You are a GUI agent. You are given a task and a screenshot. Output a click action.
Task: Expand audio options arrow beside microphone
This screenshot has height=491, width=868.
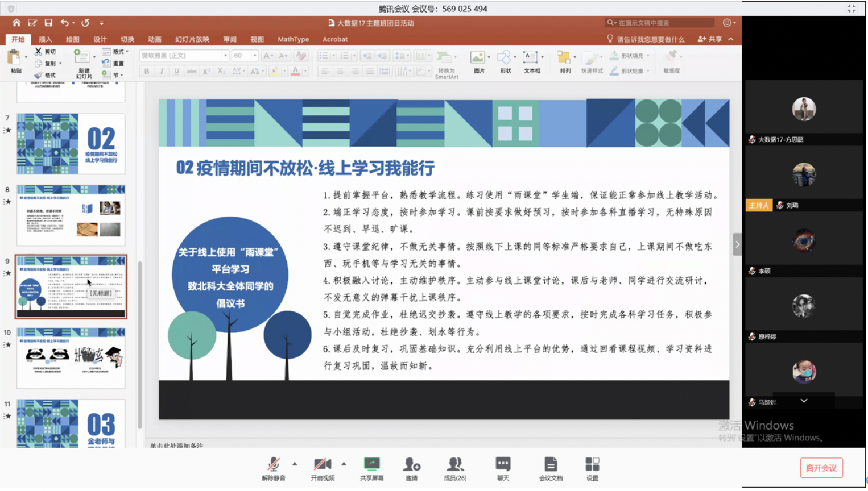295,464
